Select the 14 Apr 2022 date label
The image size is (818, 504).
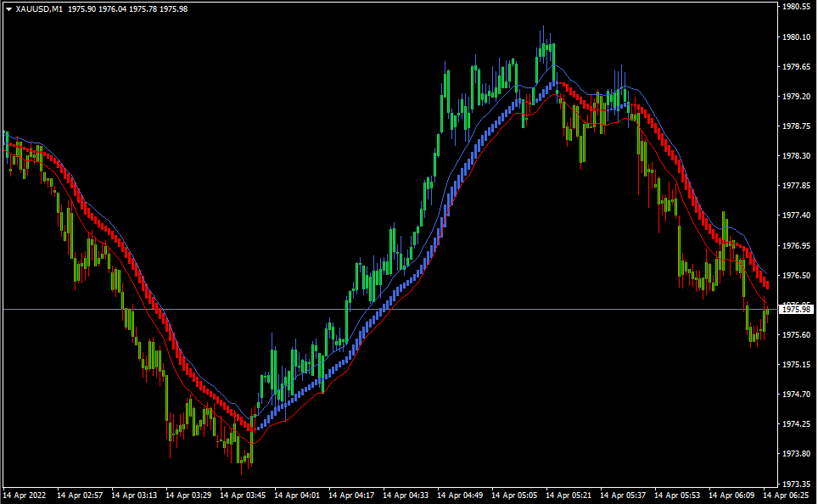(x=25, y=495)
